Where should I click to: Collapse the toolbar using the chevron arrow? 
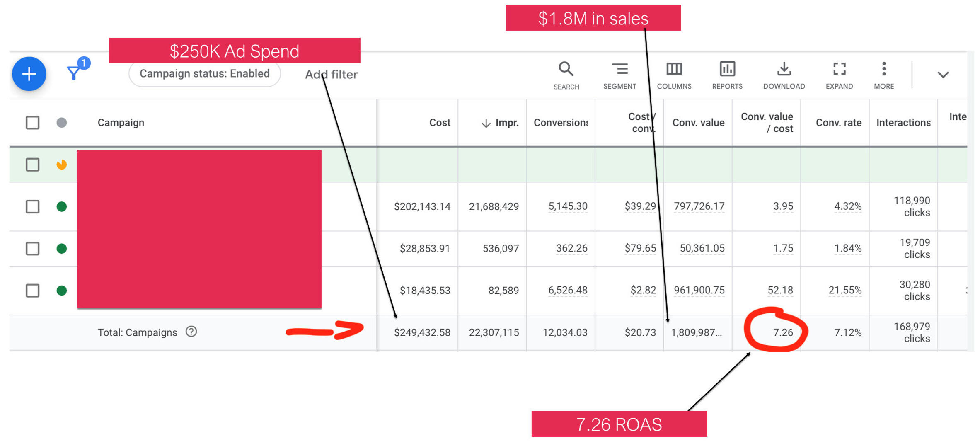click(x=943, y=75)
